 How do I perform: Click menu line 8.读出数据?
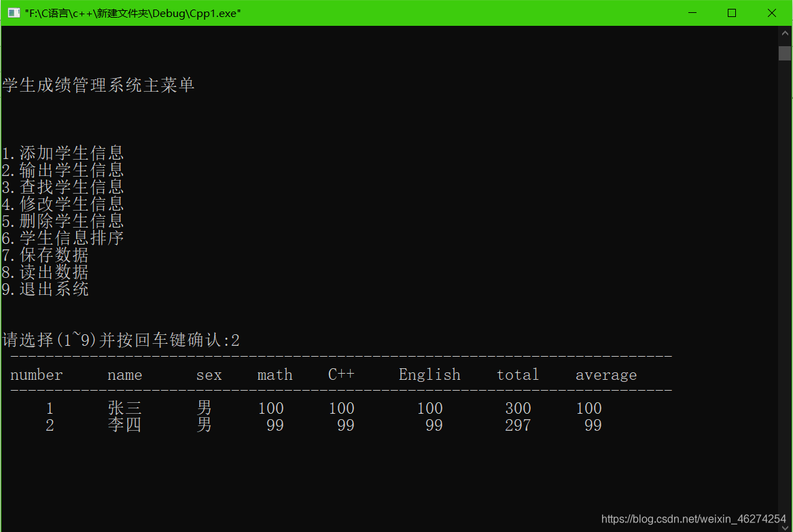pos(45,272)
